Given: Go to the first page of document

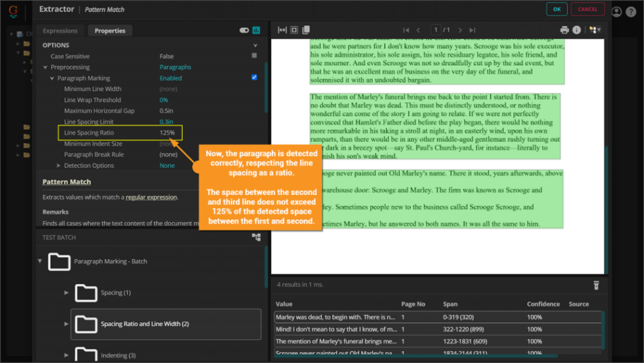Looking at the screenshot, I should 406,30.
